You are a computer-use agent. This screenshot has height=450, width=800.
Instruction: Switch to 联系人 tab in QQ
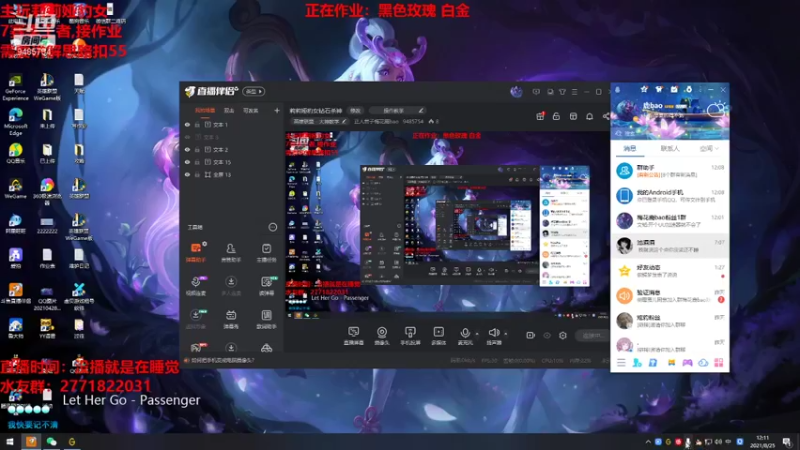tap(670, 148)
